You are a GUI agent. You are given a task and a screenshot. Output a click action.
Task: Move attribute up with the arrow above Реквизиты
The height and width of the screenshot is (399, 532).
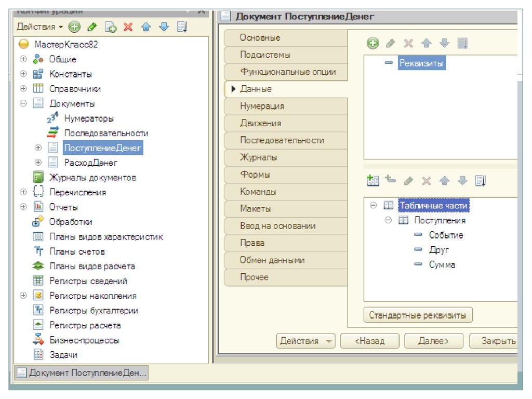tap(427, 43)
